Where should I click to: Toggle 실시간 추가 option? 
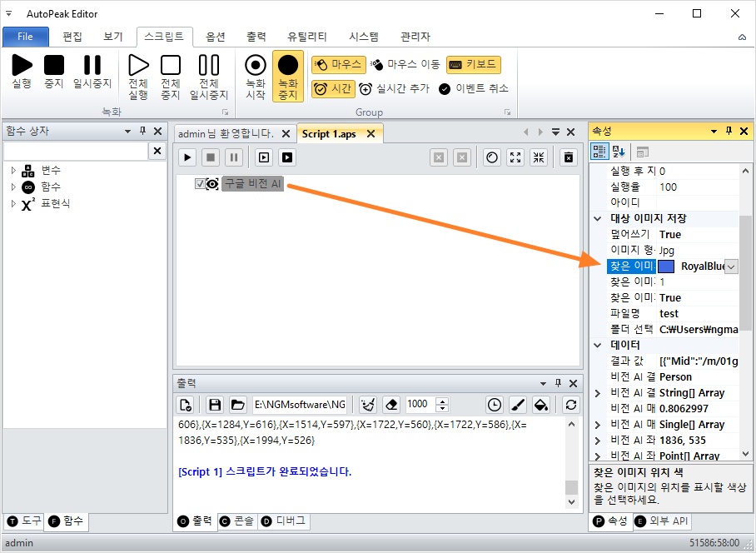pyautogui.click(x=394, y=89)
